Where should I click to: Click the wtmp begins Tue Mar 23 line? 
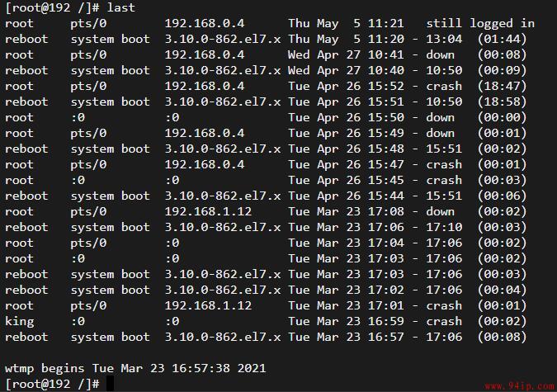135,368
